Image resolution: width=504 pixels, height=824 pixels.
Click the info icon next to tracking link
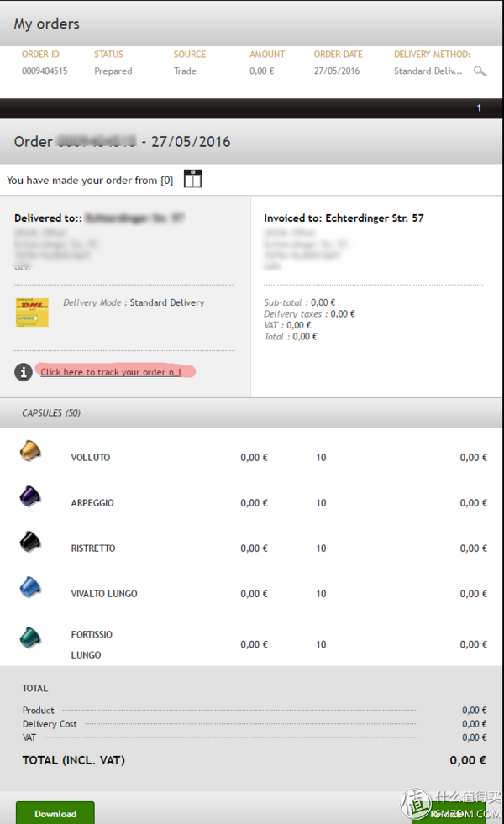point(24,372)
